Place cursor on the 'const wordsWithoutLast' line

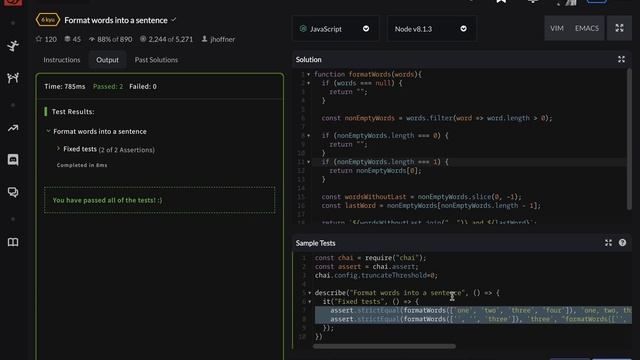pyautogui.click(x=421, y=197)
